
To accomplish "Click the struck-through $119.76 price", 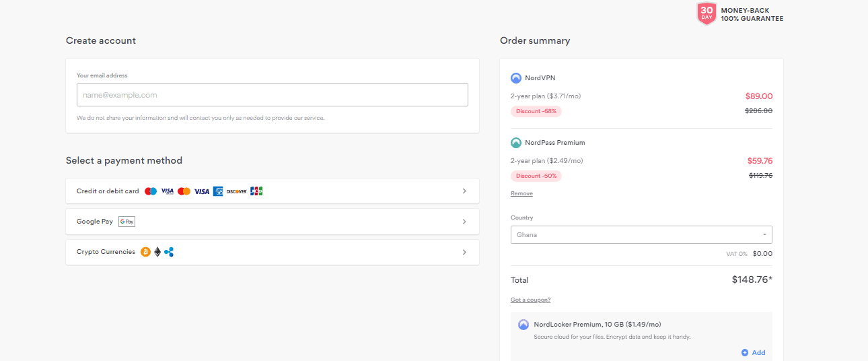I will click(x=760, y=176).
